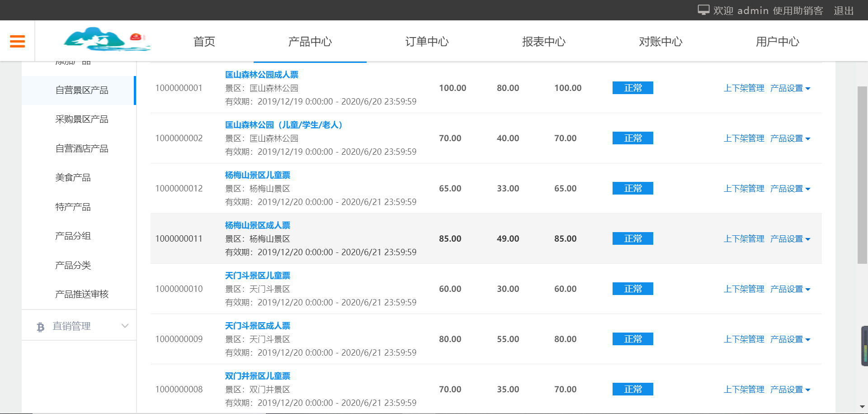Click 上下架管理 for 杨梅山景区儿童票
Viewport: 868px width, 414px height.
pos(744,188)
